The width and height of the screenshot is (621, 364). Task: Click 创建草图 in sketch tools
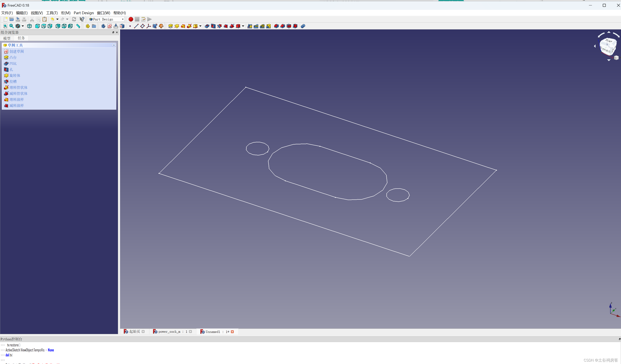click(x=17, y=52)
